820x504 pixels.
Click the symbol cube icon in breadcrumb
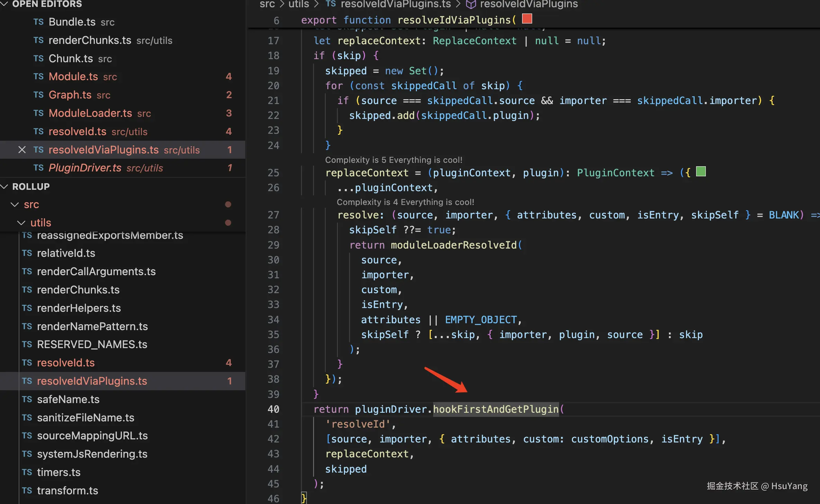[x=471, y=4]
